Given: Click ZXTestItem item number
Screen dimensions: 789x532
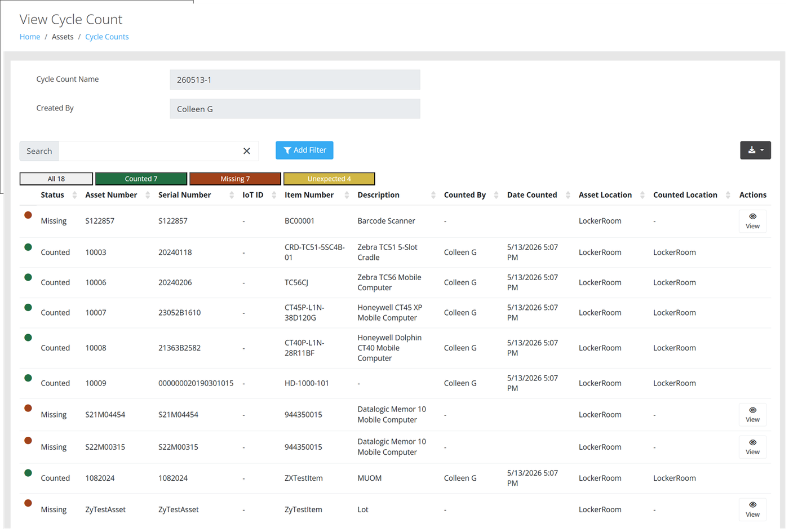Looking at the screenshot, I should pyautogui.click(x=304, y=478).
